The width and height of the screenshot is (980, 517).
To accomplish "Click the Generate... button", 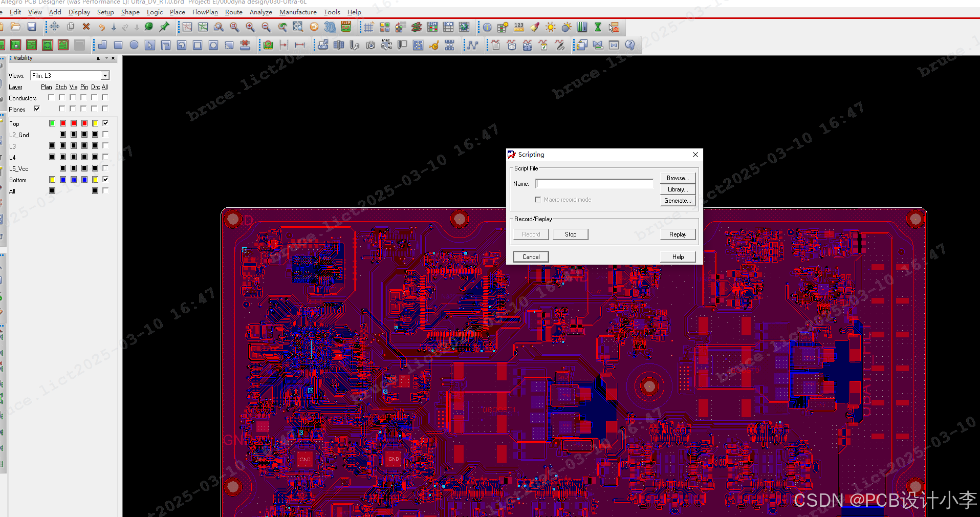I will (678, 201).
